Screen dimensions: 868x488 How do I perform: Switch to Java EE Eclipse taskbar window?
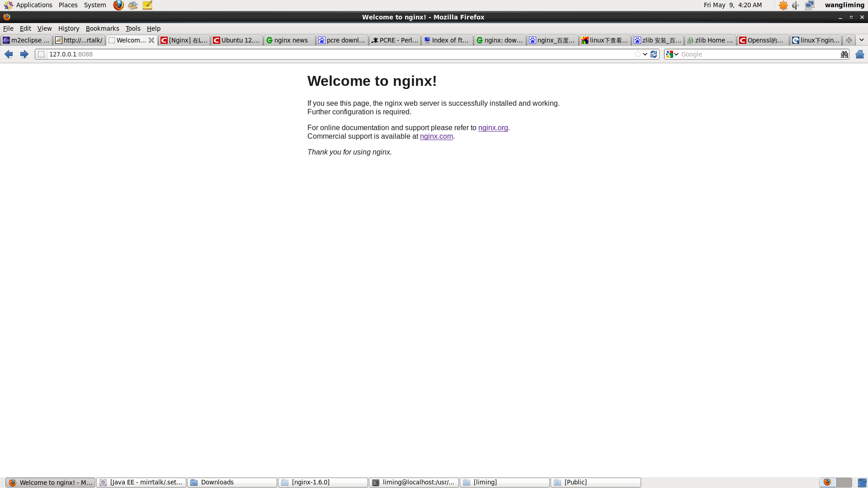pyautogui.click(x=142, y=483)
